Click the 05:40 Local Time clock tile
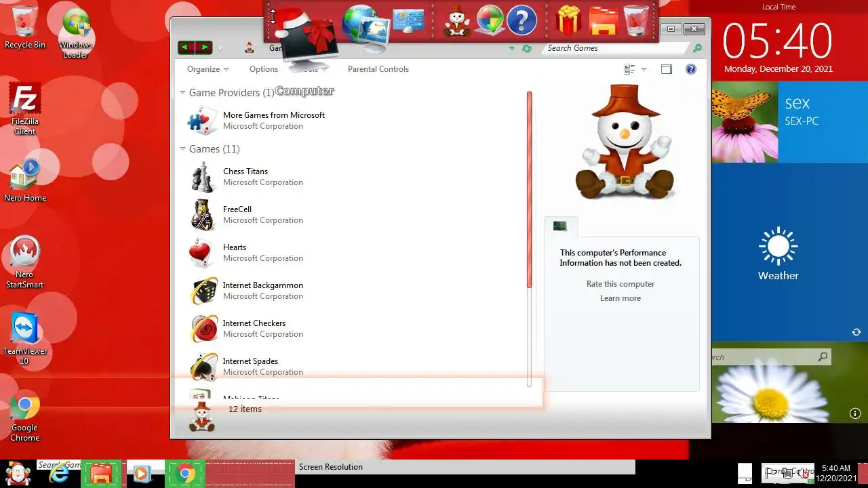This screenshot has height=488, width=868. coord(778,41)
